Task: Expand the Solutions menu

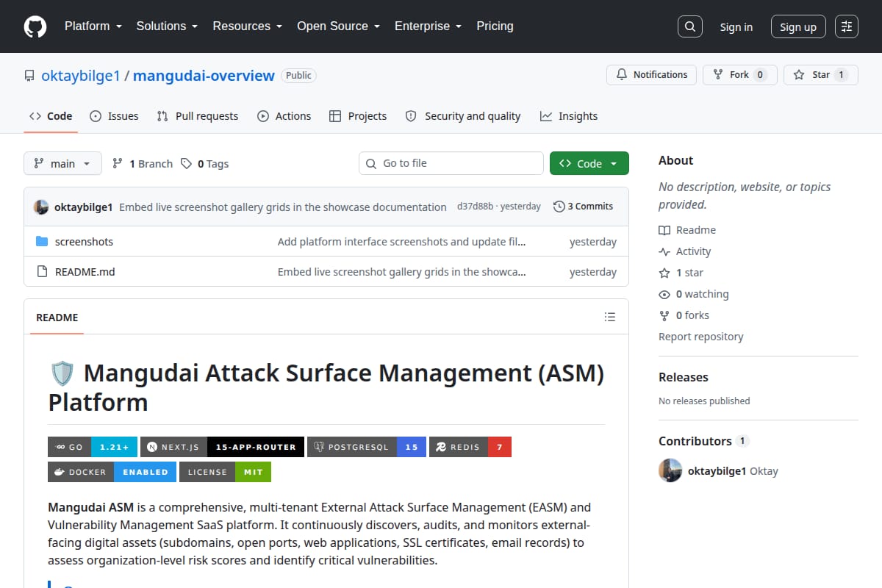Action: tap(167, 26)
